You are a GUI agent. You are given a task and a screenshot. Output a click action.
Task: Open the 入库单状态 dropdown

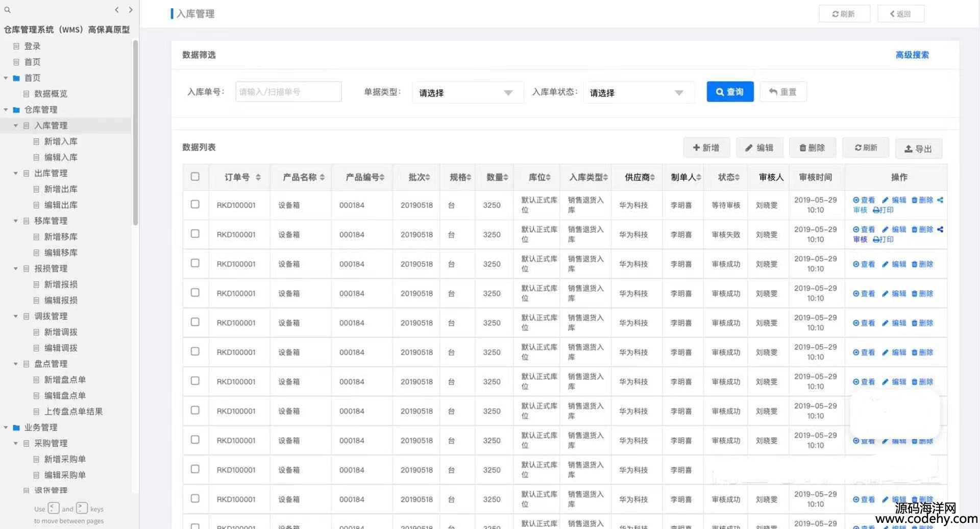639,92
